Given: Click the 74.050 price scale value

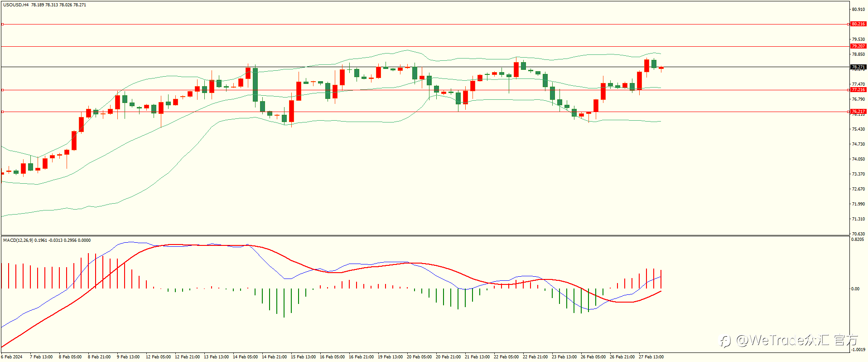Looking at the screenshot, I should pos(858,159).
